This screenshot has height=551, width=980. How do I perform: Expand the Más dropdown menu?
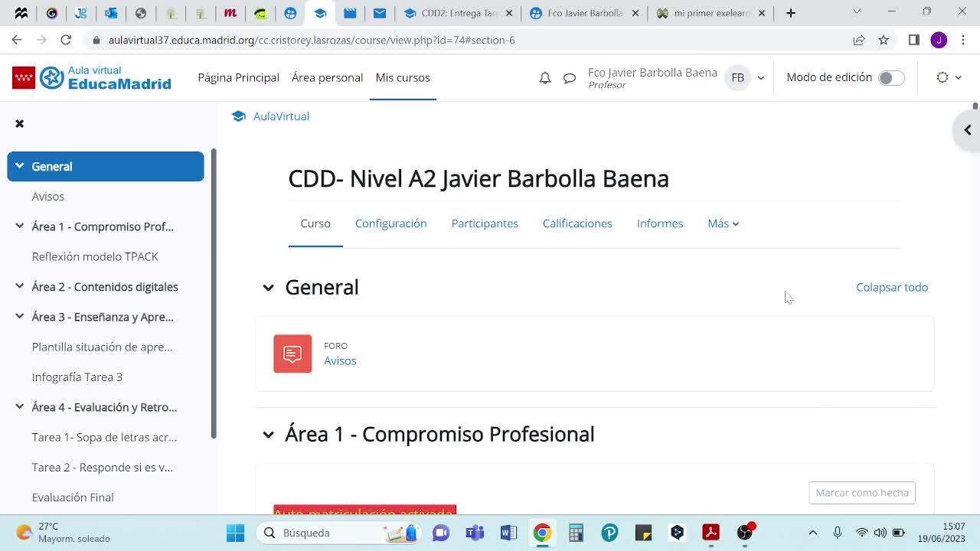724,223
